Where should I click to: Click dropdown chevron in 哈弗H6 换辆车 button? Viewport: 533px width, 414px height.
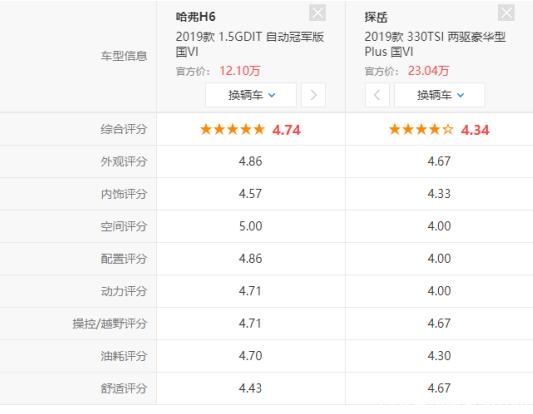click(272, 95)
